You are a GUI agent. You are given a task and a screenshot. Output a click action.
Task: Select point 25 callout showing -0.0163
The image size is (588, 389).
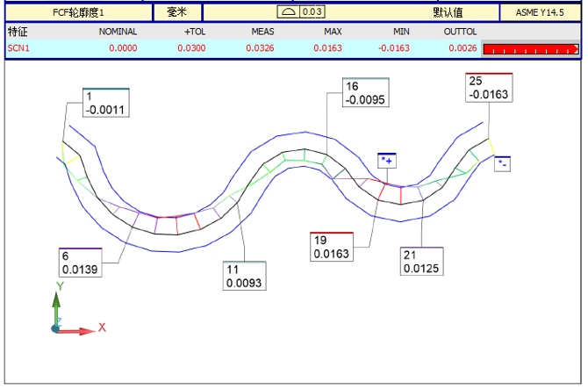pyautogui.click(x=489, y=88)
